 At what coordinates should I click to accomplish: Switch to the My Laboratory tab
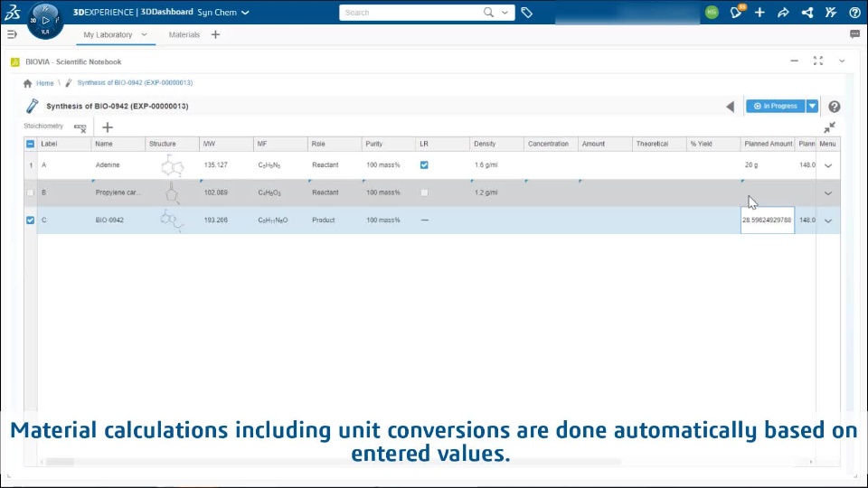click(108, 34)
